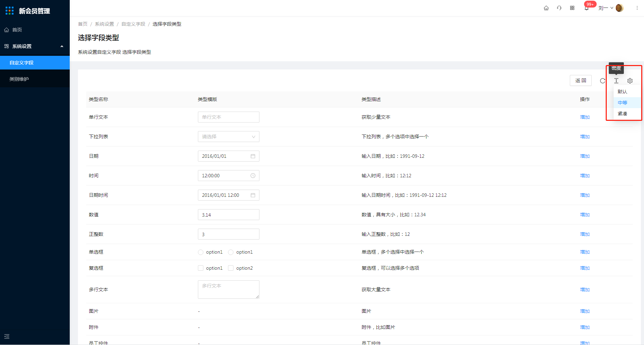Open column settings gear icon
The width and height of the screenshot is (644, 345).
[630, 81]
